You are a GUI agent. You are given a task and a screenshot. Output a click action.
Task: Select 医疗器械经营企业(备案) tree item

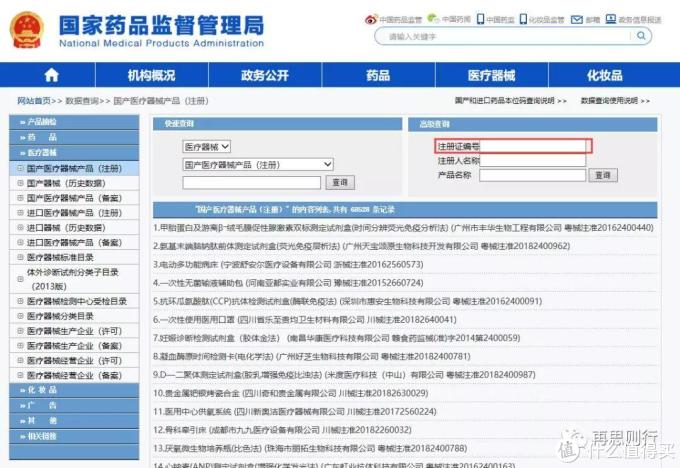point(74,375)
